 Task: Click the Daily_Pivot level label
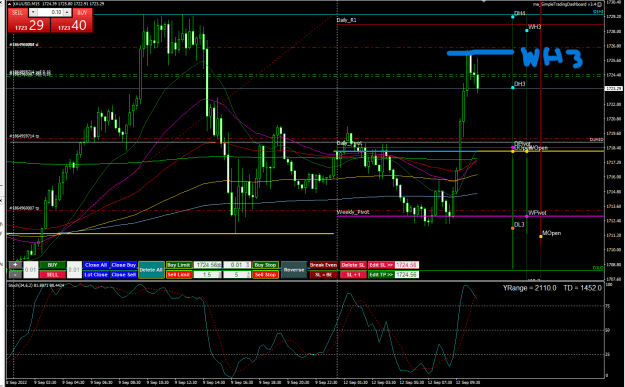coord(349,143)
